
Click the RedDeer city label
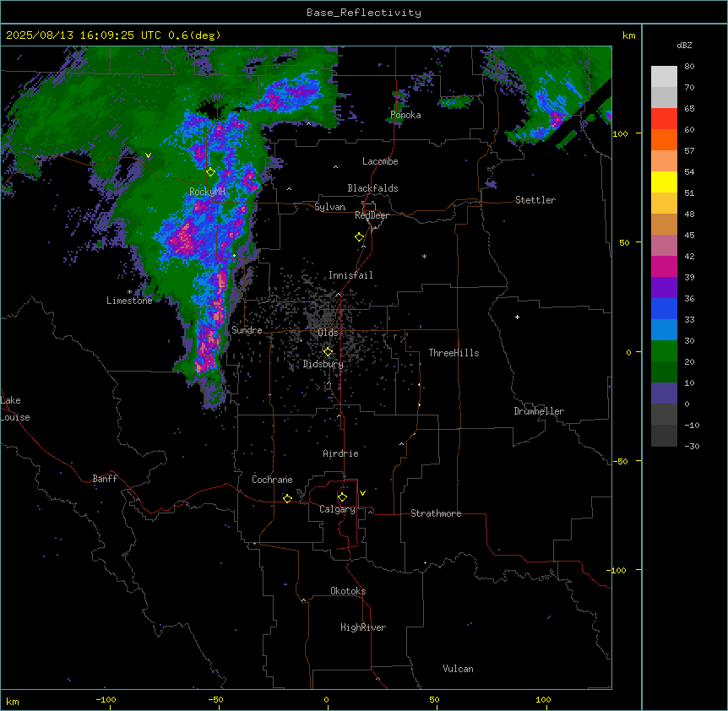pyautogui.click(x=372, y=215)
